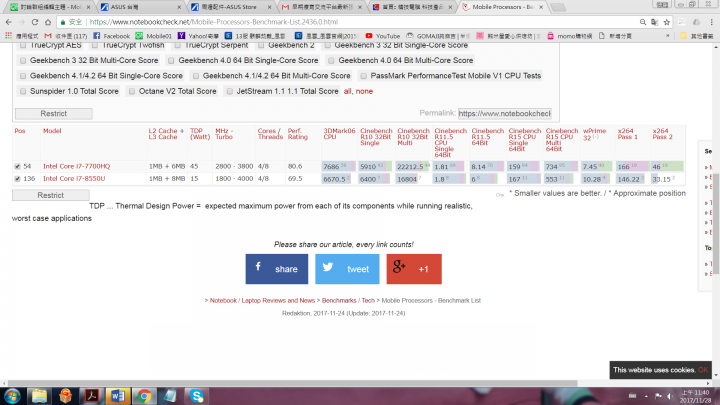Viewport: 720px width, 405px height.
Task: Click the Google +1 share button
Action: [x=414, y=269]
